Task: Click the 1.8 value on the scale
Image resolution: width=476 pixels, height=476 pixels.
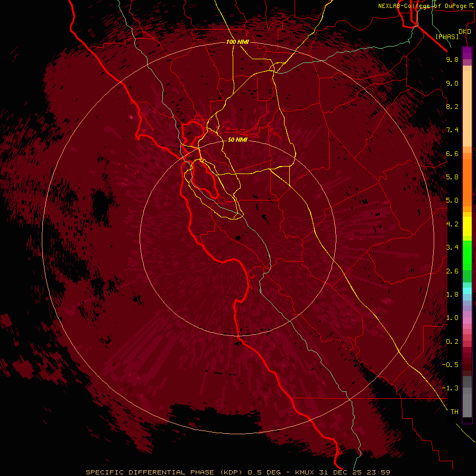Action: pos(452,295)
